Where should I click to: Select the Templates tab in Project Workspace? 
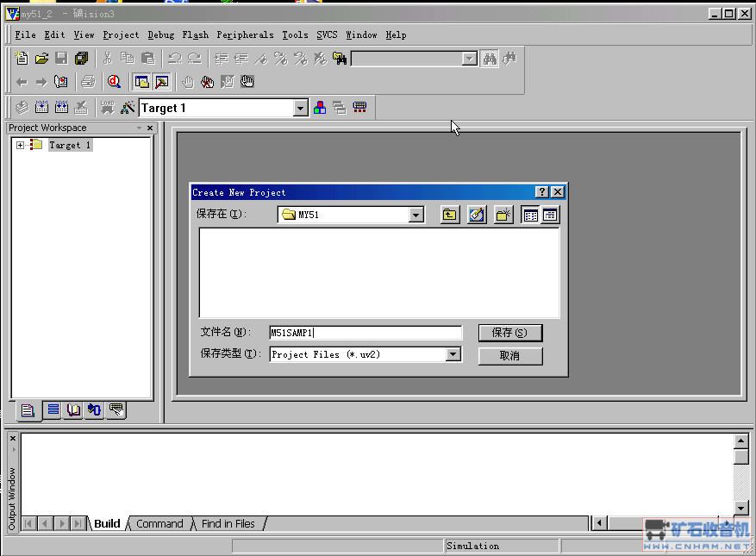tap(116, 409)
